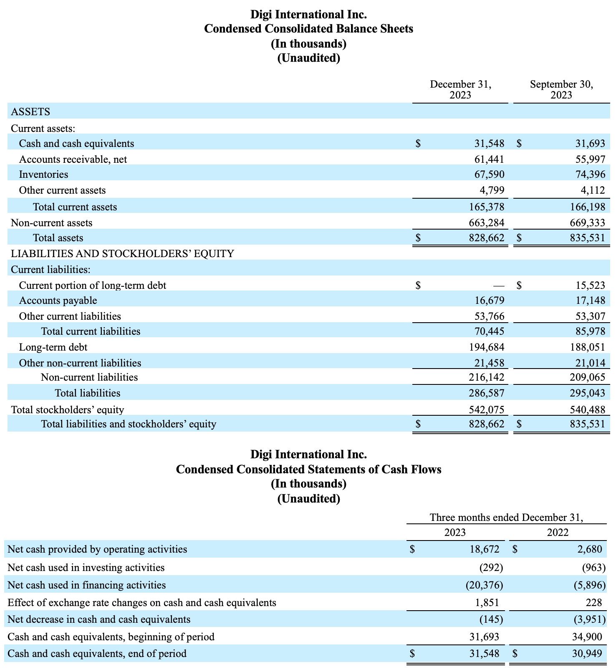Click inventories value 67,590
The image size is (616, 672).
[x=489, y=174]
